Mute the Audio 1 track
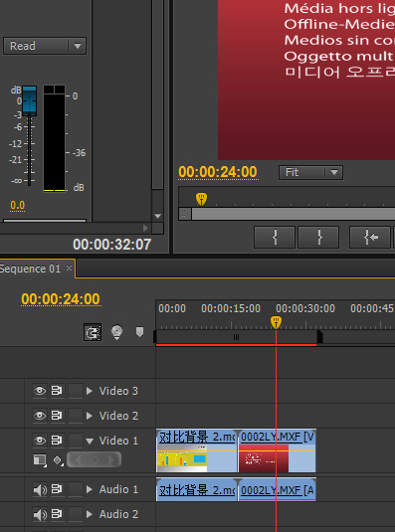The image size is (395, 532). (40, 489)
